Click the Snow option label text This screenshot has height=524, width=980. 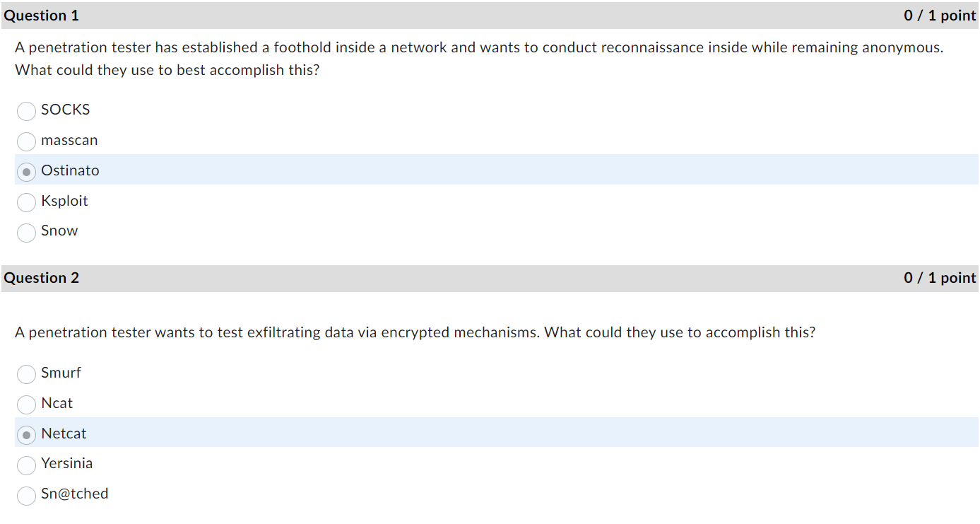pyautogui.click(x=59, y=231)
